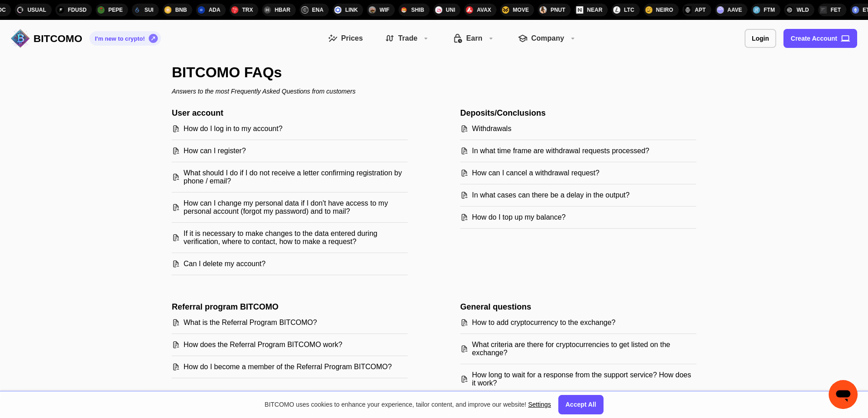This screenshot has height=418, width=868.
Task: Click the chart icon next to Prices
Action: 333,38
